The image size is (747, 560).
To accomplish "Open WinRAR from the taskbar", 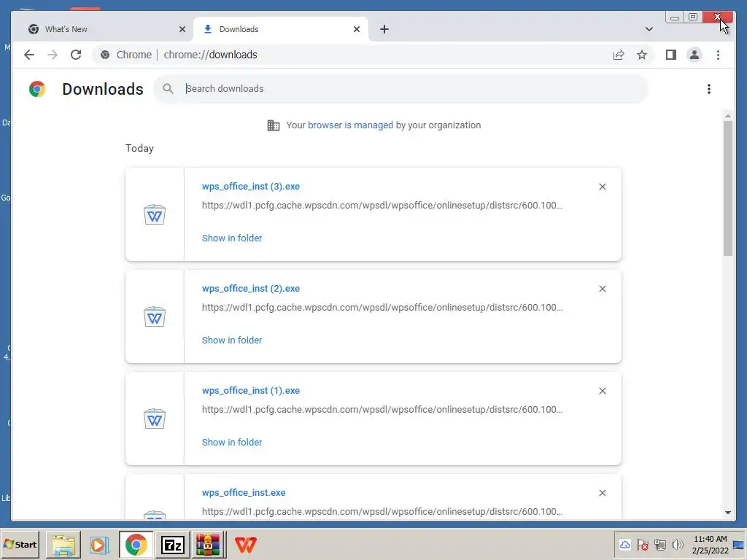I will click(x=208, y=545).
